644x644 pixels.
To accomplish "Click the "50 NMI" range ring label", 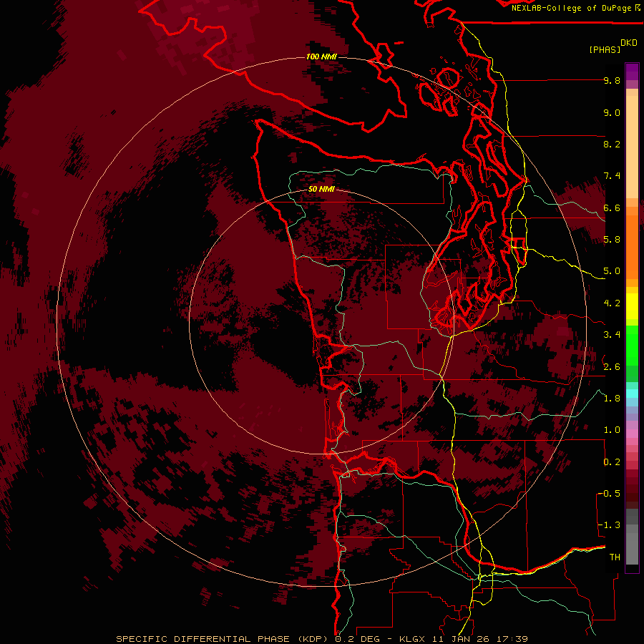I will tap(321, 190).
